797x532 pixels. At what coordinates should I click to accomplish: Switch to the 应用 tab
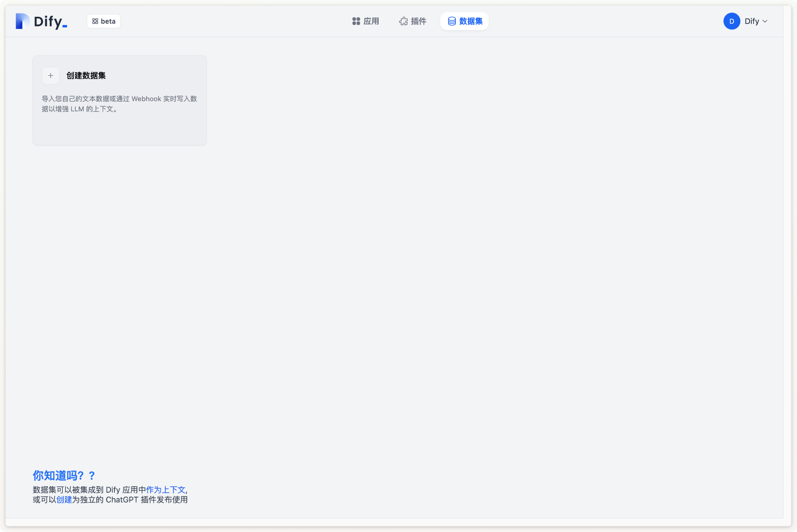pyautogui.click(x=371, y=21)
